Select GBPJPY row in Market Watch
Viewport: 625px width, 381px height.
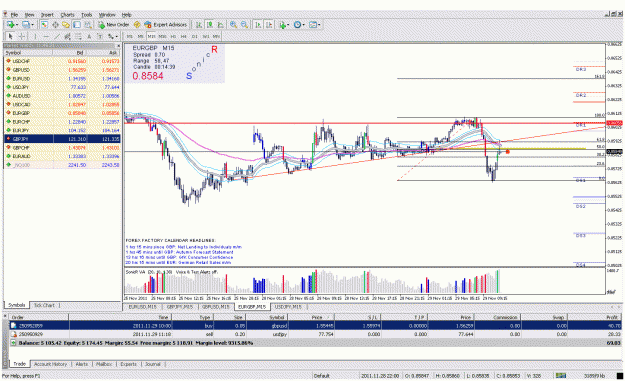pyautogui.click(x=62, y=139)
